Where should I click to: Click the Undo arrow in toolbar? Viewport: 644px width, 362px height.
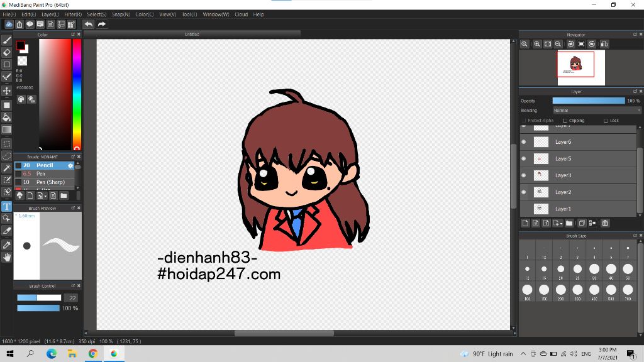click(x=88, y=25)
